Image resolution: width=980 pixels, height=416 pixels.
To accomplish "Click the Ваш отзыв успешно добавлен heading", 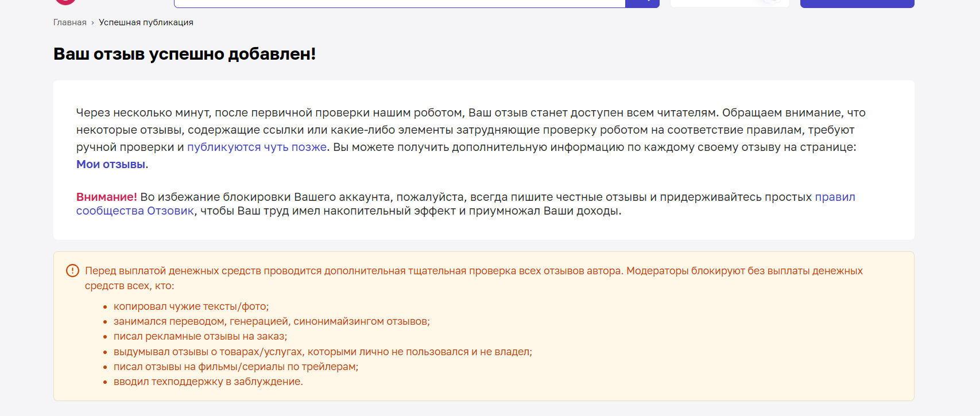I will click(185, 54).
